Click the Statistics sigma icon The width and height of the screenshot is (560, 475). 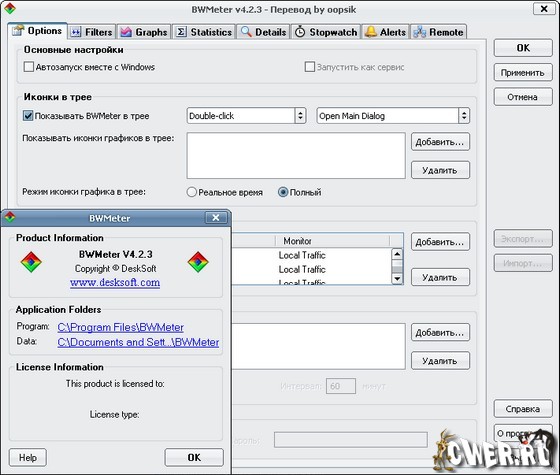click(181, 32)
